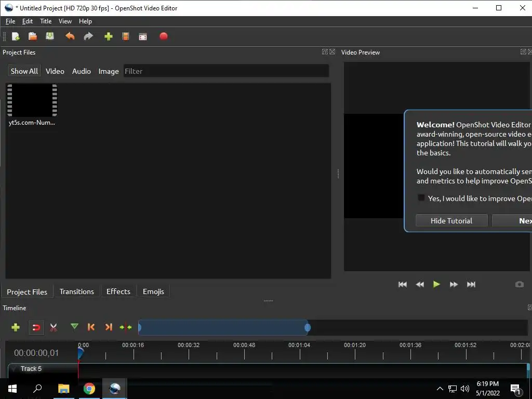Click the volume icon in system tray
Viewport: 532px width, 399px height.
465,389
